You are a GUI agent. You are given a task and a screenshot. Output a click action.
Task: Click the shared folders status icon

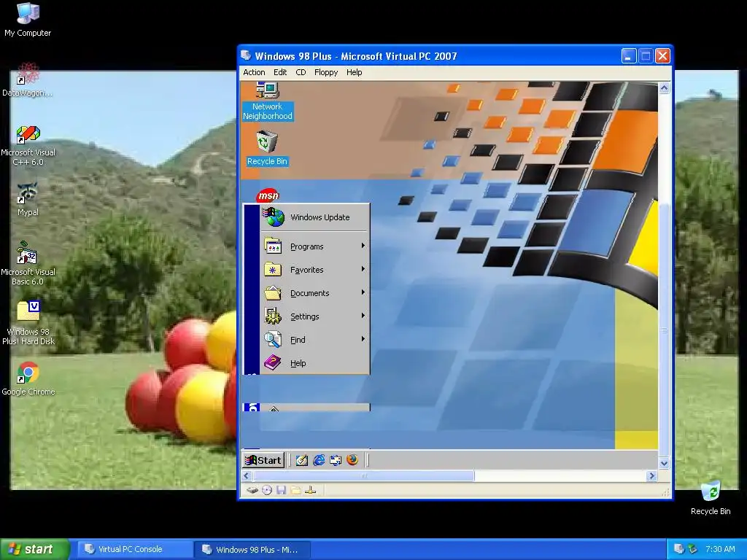(x=296, y=490)
